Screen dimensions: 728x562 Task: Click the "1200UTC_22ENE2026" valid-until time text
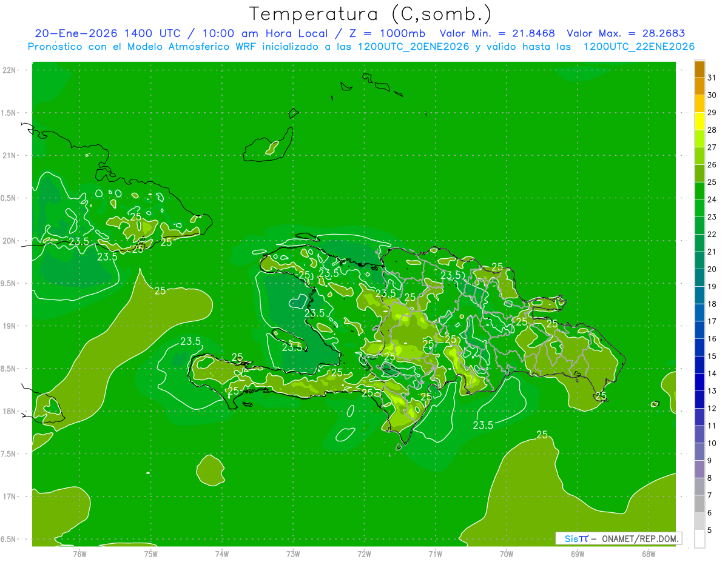tap(639, 47)
